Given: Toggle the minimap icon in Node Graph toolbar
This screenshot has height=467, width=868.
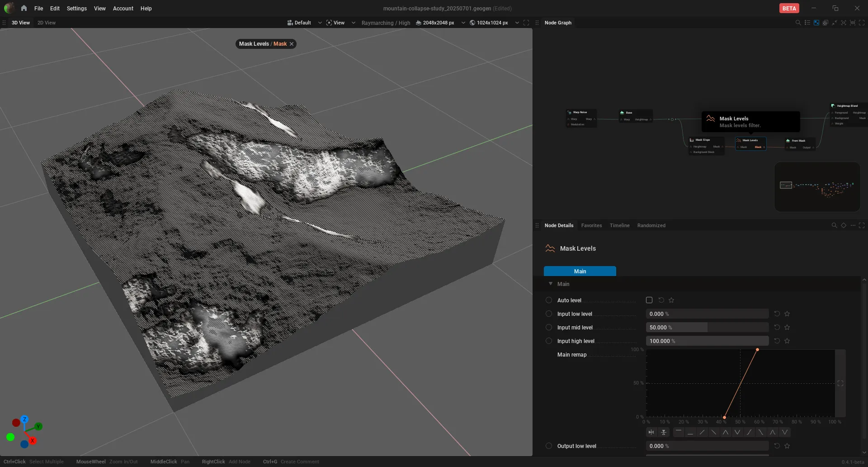Looking at the screenshot, I should pos(816,23).
